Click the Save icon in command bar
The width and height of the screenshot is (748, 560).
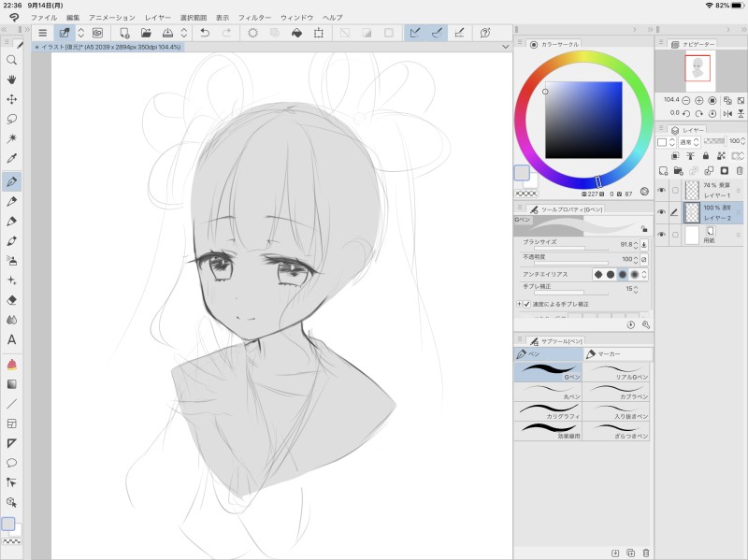167,33
